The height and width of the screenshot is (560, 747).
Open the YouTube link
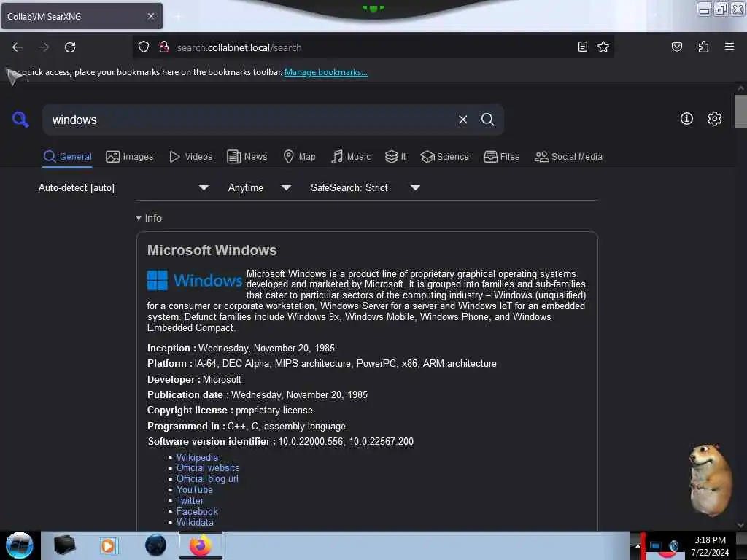[194, 489]
